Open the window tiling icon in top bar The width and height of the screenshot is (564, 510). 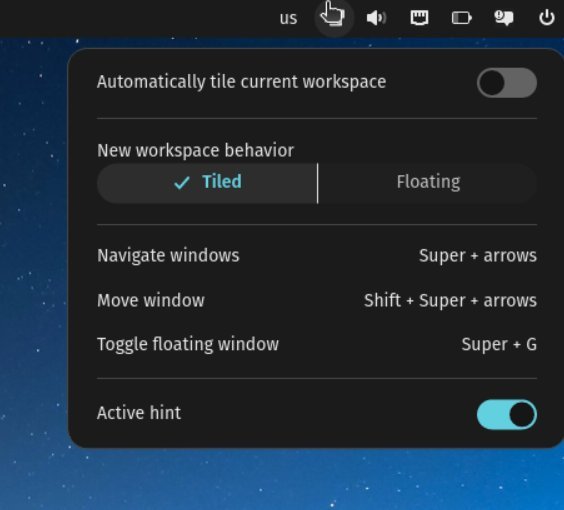pos(334,17)
